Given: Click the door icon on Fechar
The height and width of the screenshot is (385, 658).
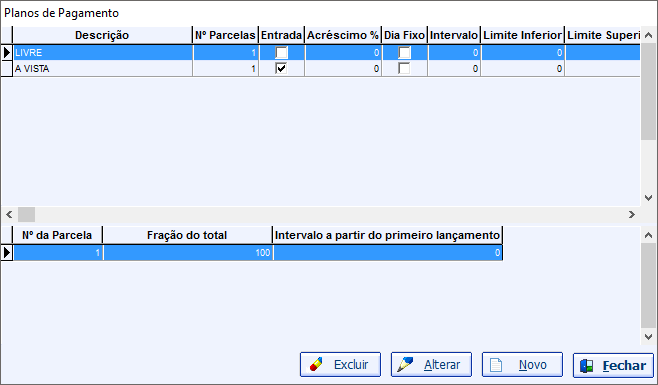Looking at the screenshot, I should coord(586,366).
